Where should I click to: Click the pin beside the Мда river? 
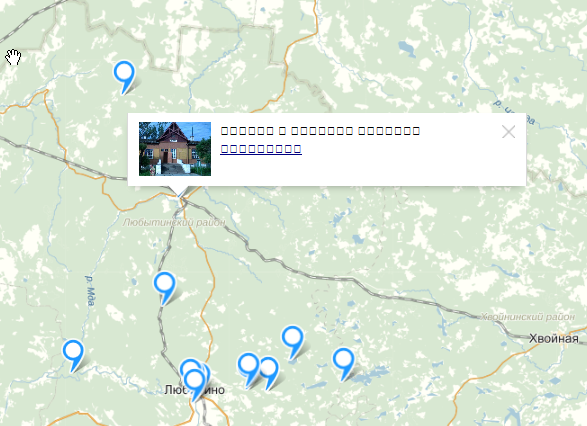[x=73, y=352]
